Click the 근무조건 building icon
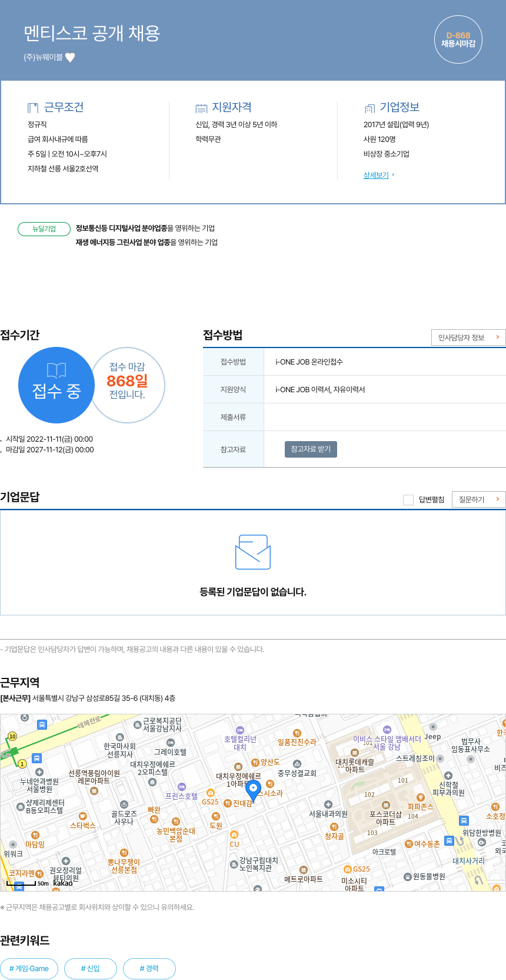The width and height of the screenshot is (506, 980). click(x=33, y=108)
